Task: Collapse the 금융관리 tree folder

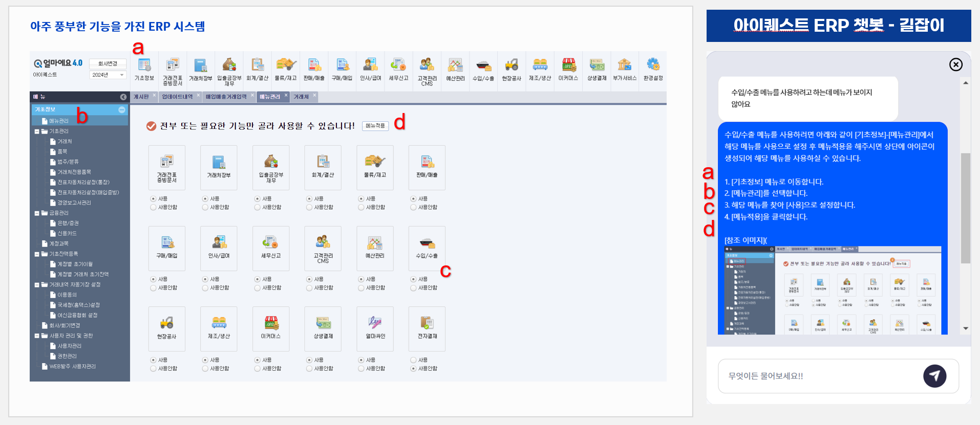Action: coord(37,213)
